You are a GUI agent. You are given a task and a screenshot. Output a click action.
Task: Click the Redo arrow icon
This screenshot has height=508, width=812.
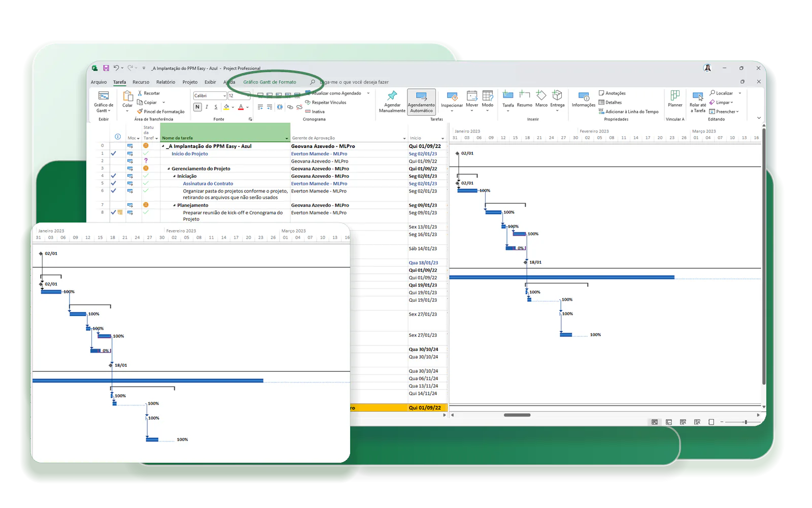pos(130,68)
